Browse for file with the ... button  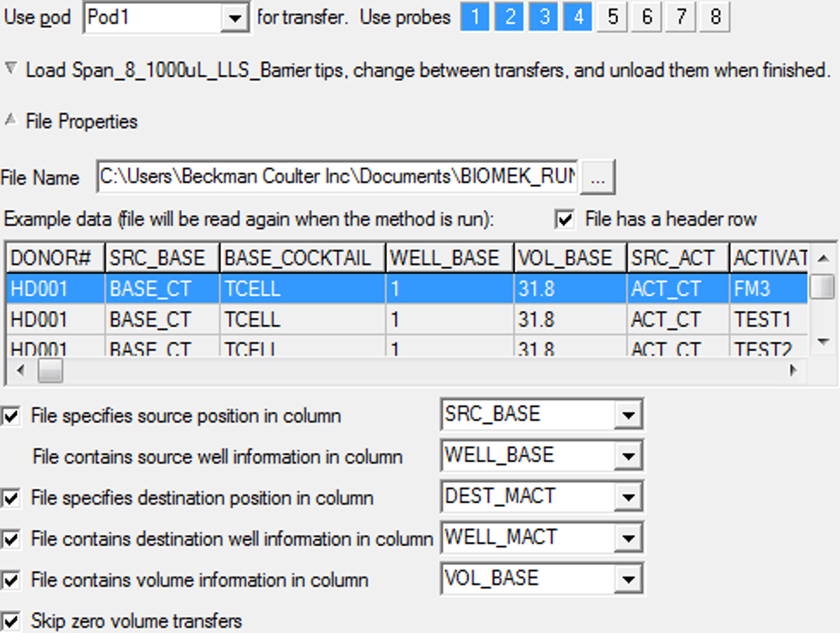pyautogui.click(x=598, y=178)
